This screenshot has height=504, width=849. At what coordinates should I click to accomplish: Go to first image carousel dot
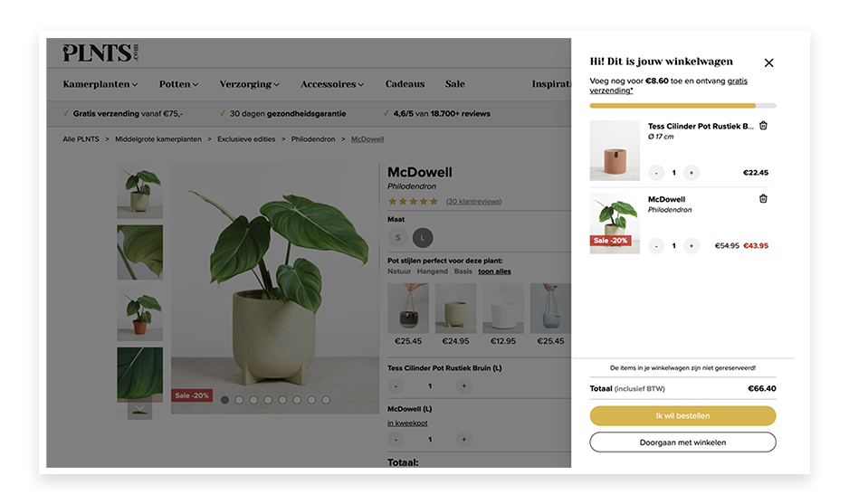coord(224,400)
